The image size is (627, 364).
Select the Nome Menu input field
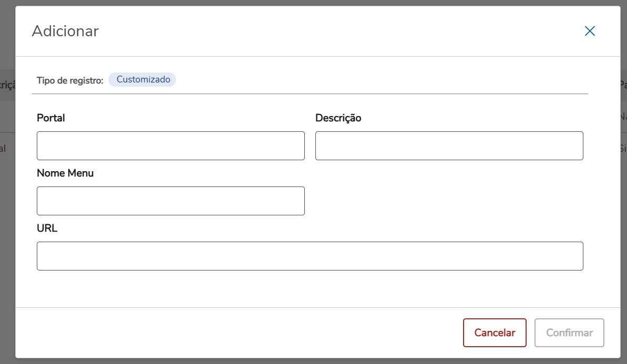click(171, 201)
